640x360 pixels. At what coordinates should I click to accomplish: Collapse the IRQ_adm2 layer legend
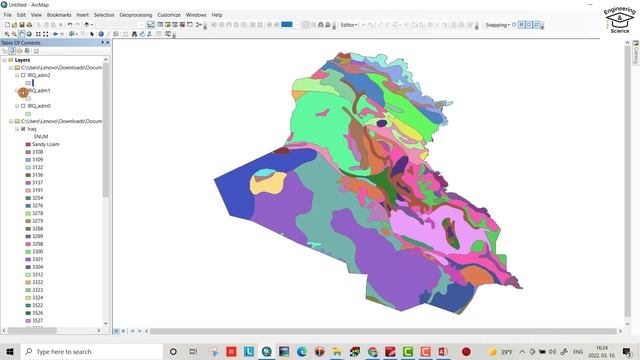tap(17, 75)
